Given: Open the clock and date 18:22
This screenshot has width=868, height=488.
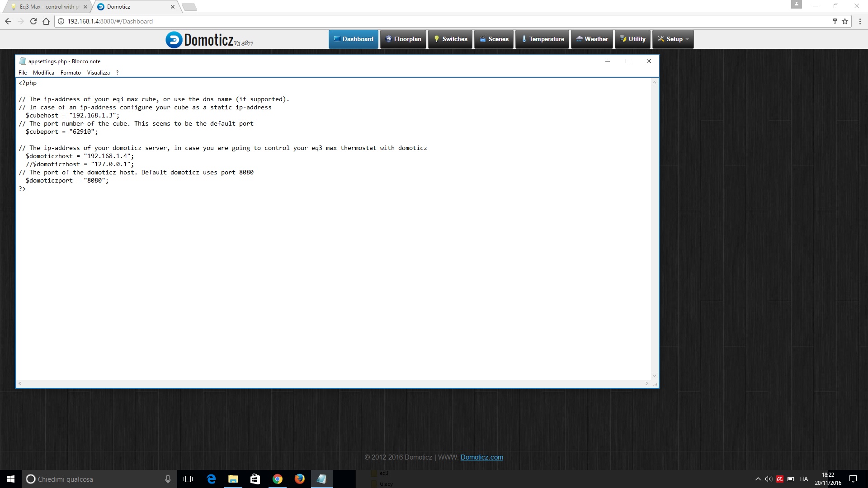Looking at the screenshot, I should (828, 479).
